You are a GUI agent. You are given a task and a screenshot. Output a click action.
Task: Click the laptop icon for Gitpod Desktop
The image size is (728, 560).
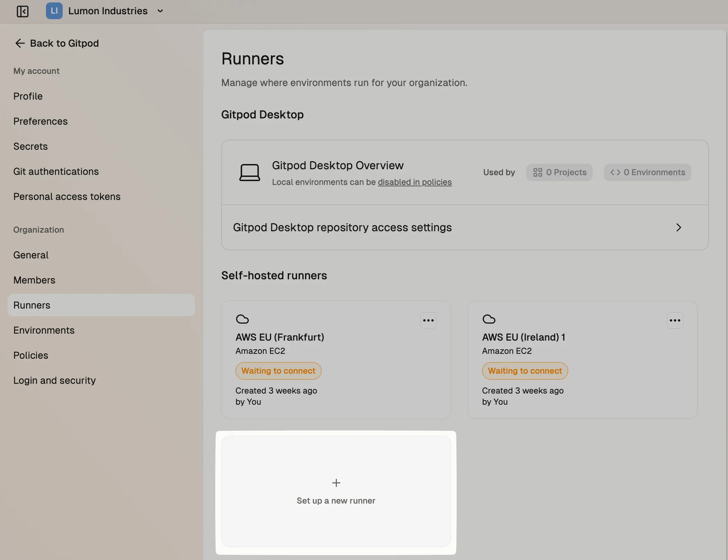pyautogui.click(x=249, y=172)
